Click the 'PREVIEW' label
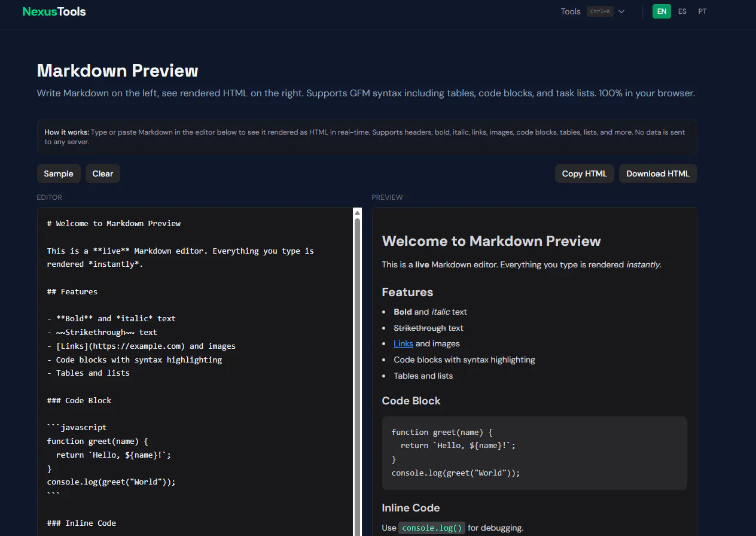Image resolution: width=756 pixels, height=536 pixels. tap(388, 197)
